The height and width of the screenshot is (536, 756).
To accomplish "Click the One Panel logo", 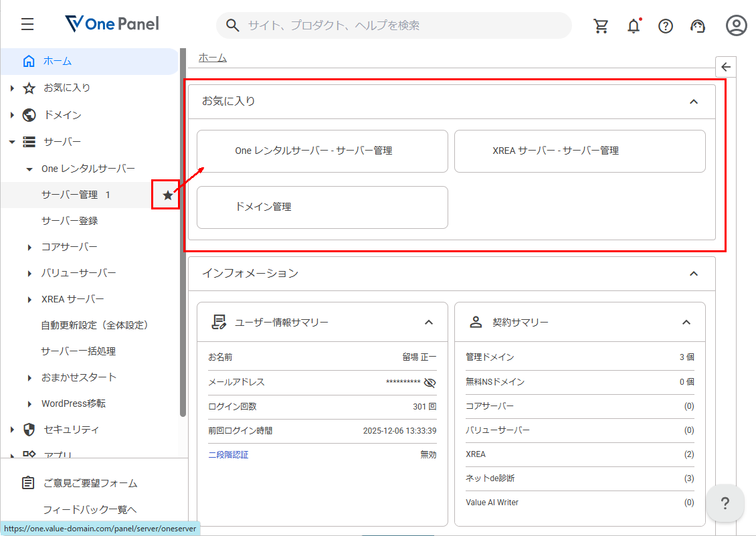I will coord(111,23).
